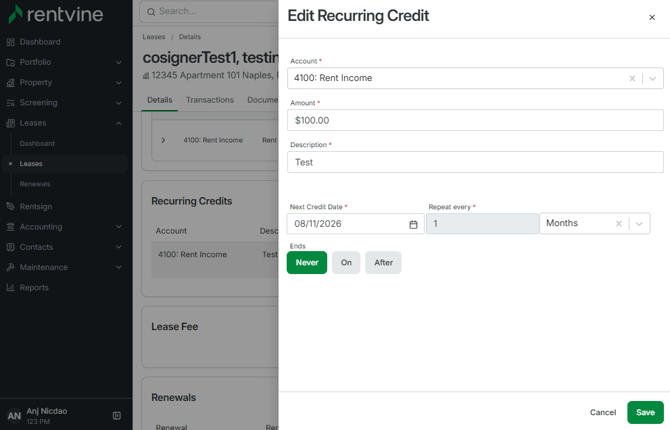Image resolution: width=670 pixels, height=430 pixels.
Task: Click the Reports chart icon in the sidebar
Action: click(x=10, y=288)
